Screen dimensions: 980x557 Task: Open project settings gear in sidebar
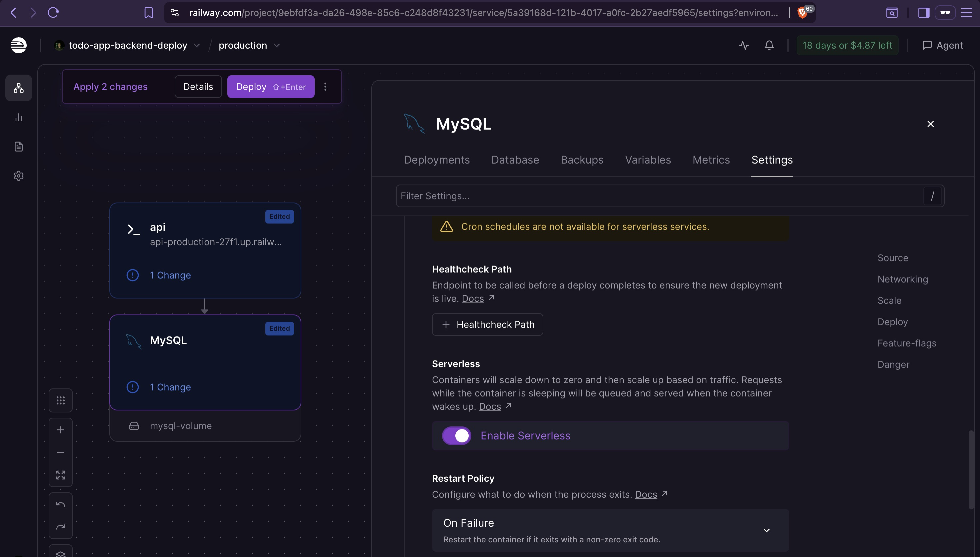(x=18, y=176)
